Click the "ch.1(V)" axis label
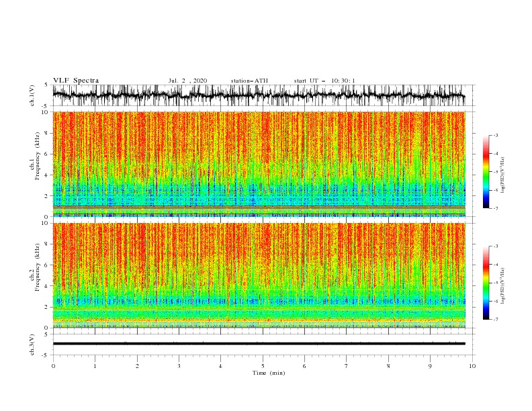 (x=32, y=95)
